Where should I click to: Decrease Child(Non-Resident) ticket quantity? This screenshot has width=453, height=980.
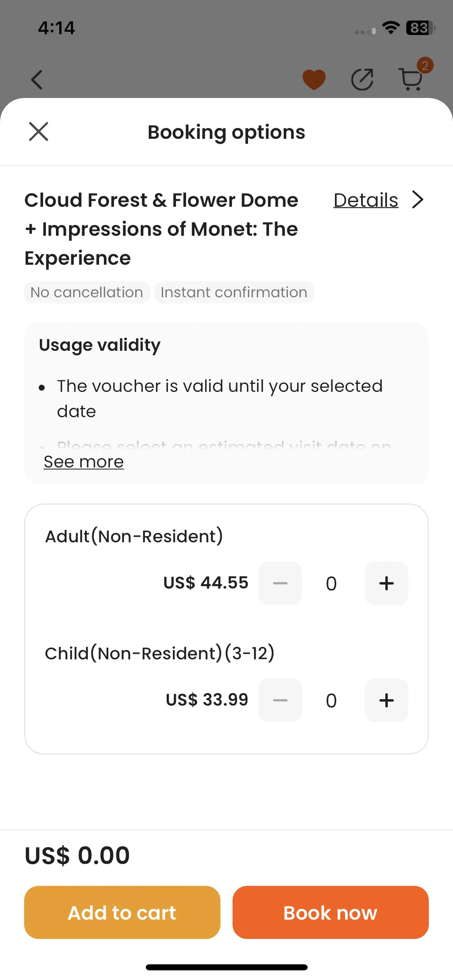280,700
